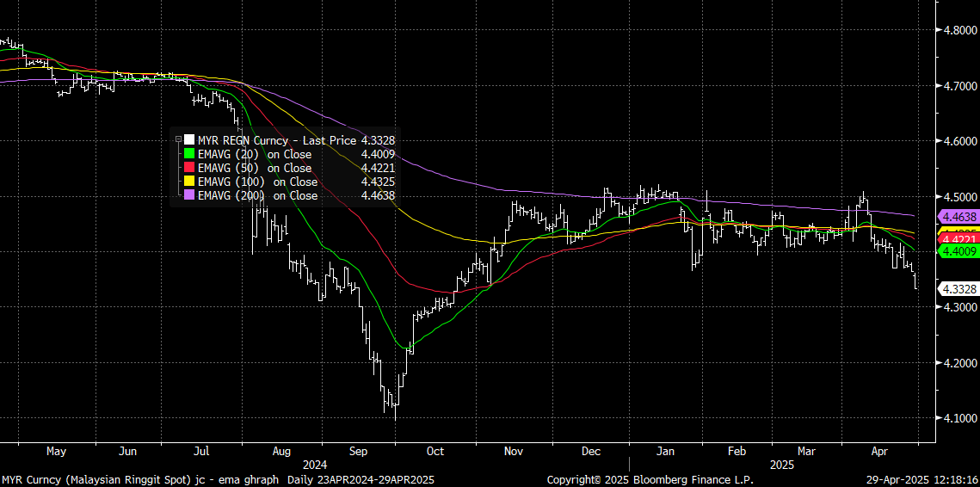Click white MYR REGN Curncy legend swatch
This screenshot has height=487, width=980.
tap(189, 139)
